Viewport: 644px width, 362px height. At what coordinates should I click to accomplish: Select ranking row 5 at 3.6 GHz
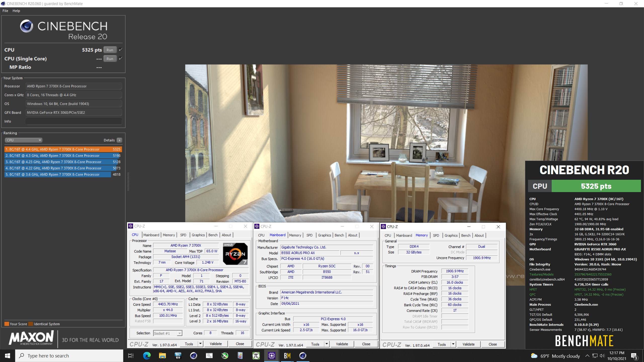(x=63, y=174)
